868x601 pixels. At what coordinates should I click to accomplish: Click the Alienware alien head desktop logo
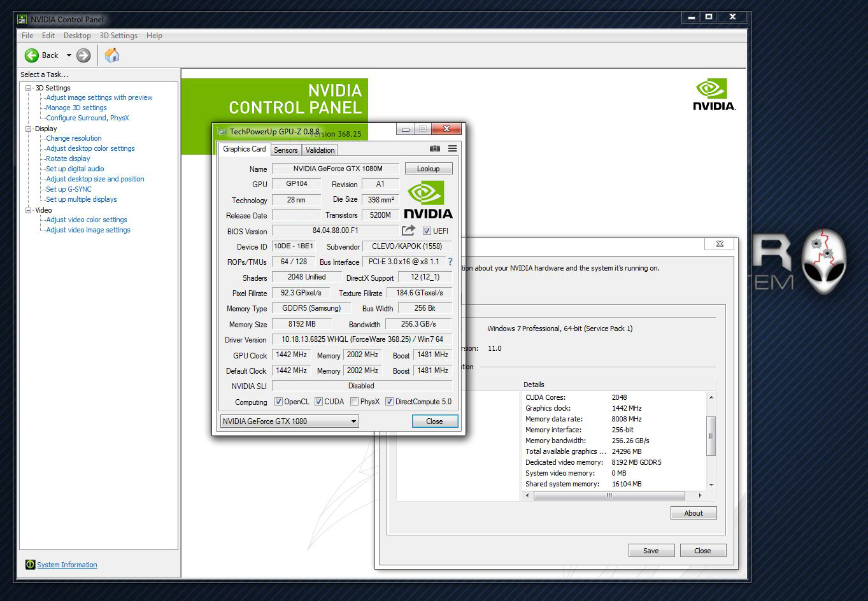pos(824,261)
